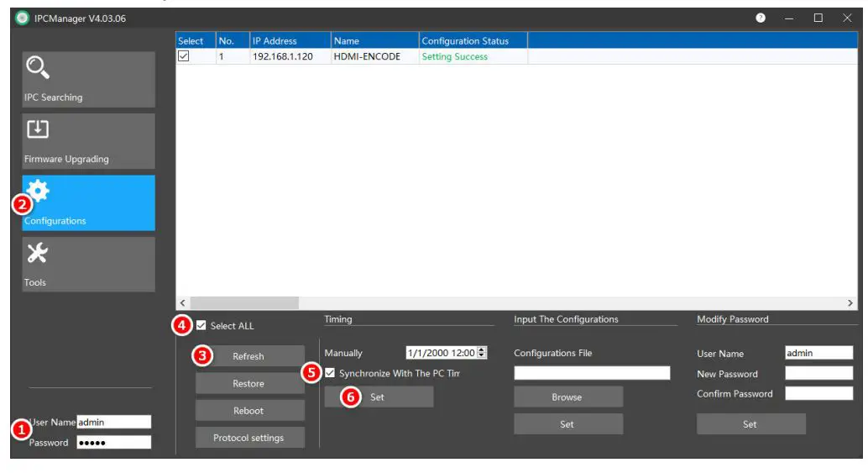Click the manual time spinner arrows

pos(481,354)
